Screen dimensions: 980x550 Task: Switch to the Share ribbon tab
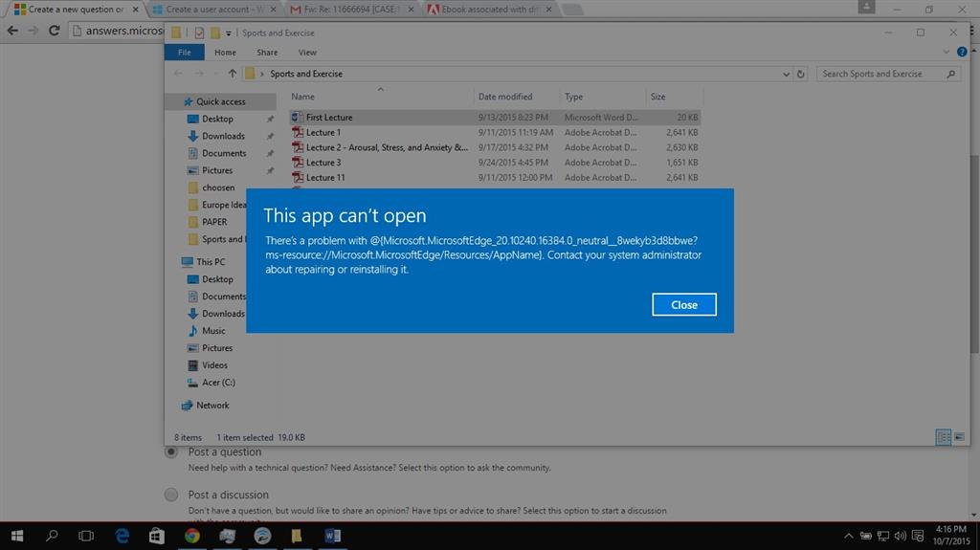pos(267,53)
